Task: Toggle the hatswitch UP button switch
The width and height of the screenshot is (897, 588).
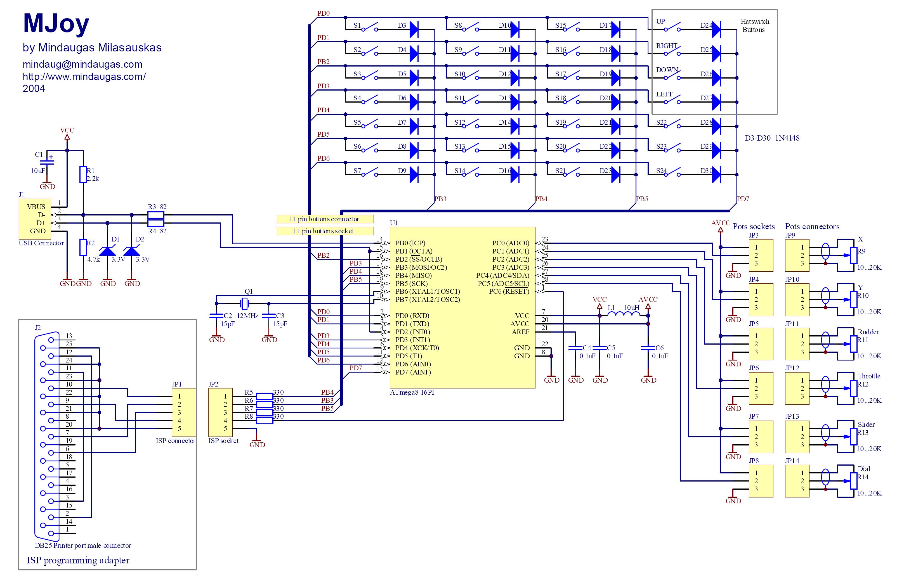Action: coord(673,27)
